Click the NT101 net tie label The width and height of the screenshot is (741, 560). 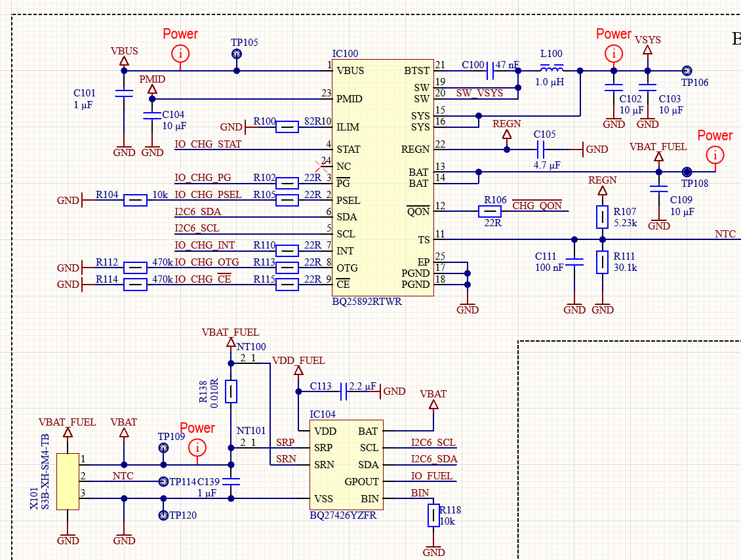pyautogui.click(x=251, y=431)
